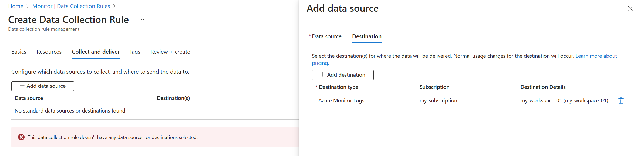
Task: Click the my-subscription subscription cell
Action: [438, 101]
